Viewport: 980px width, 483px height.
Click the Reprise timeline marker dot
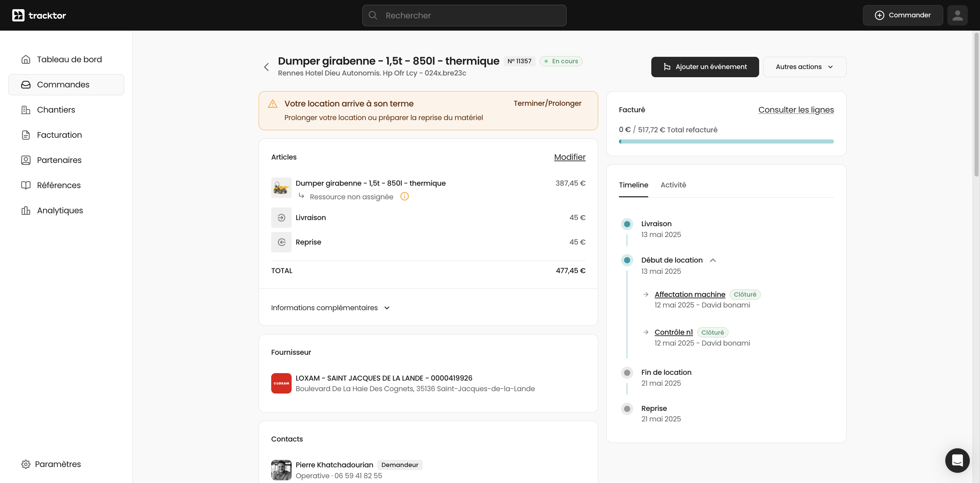point(627,409)
